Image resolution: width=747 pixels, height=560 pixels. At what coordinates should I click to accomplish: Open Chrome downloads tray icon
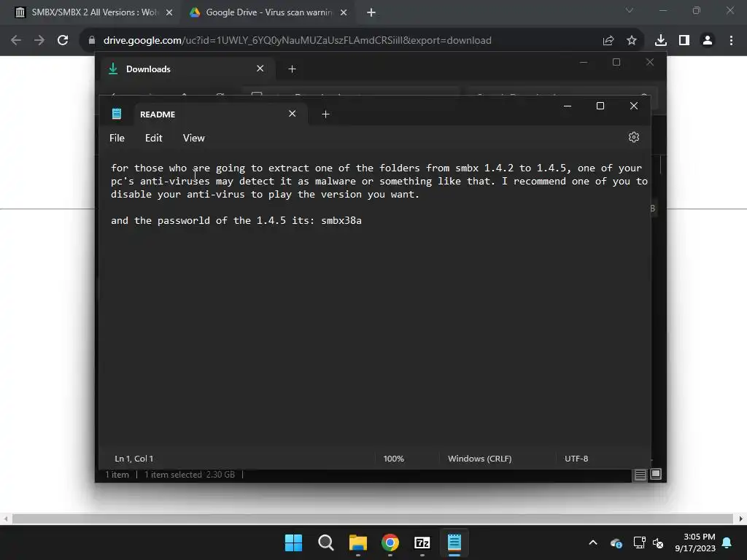coord(661,41)
